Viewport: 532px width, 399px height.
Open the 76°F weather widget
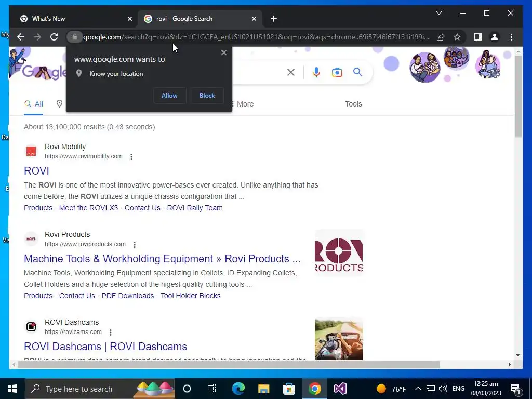coord(391,389)
